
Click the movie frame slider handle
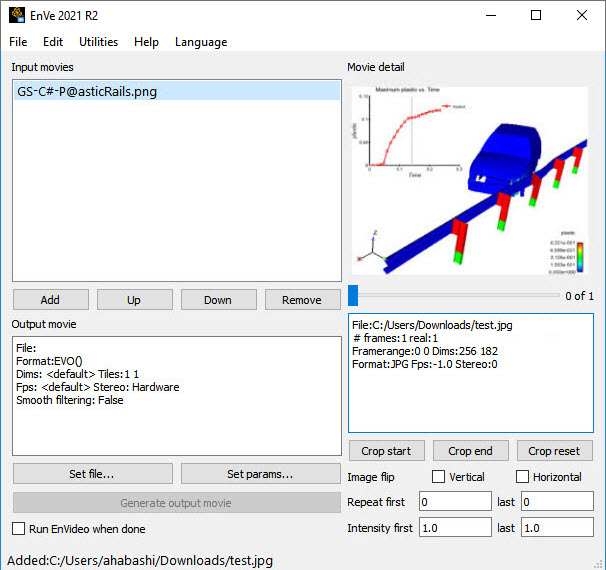click(353, 296)
